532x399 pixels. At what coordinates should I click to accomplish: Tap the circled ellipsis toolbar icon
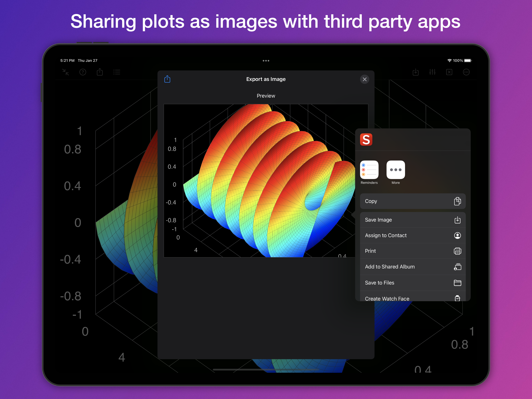tap(466, 72)
